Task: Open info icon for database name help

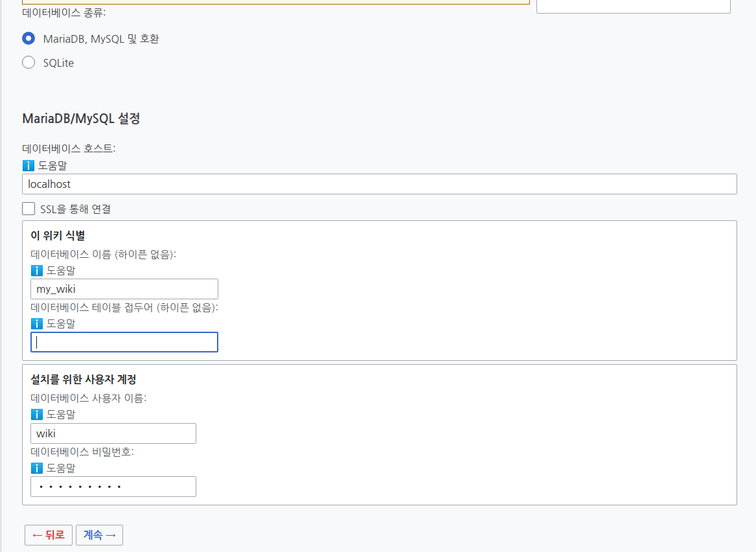Action: tap(37, 270)
